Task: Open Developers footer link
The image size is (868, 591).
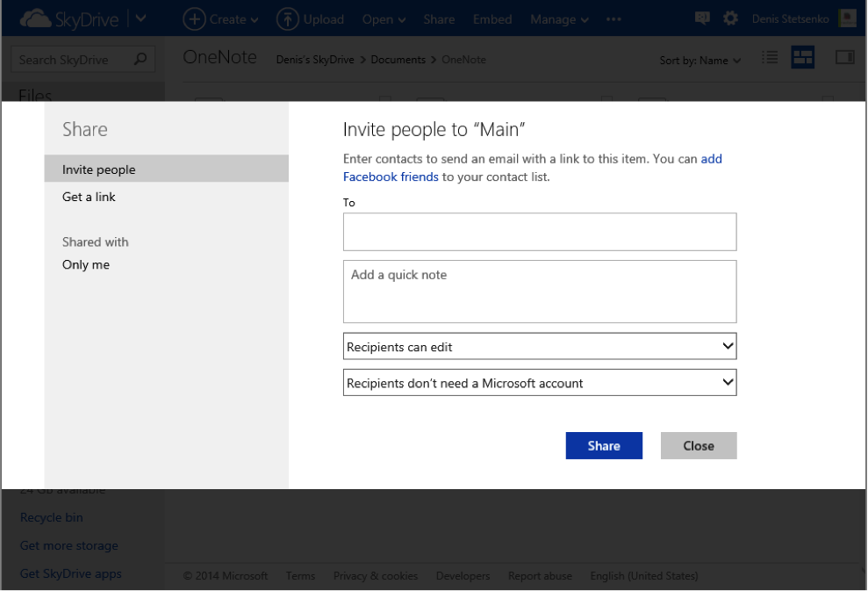Action: coord(463,576)
